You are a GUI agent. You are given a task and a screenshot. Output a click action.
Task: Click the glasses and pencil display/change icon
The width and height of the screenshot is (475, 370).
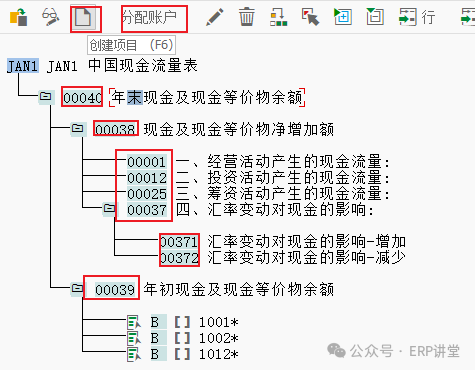tap(50, 17)
